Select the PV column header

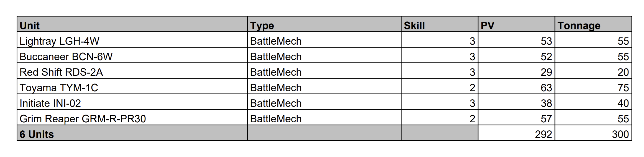pyautogui.click(x=487, y=26)
